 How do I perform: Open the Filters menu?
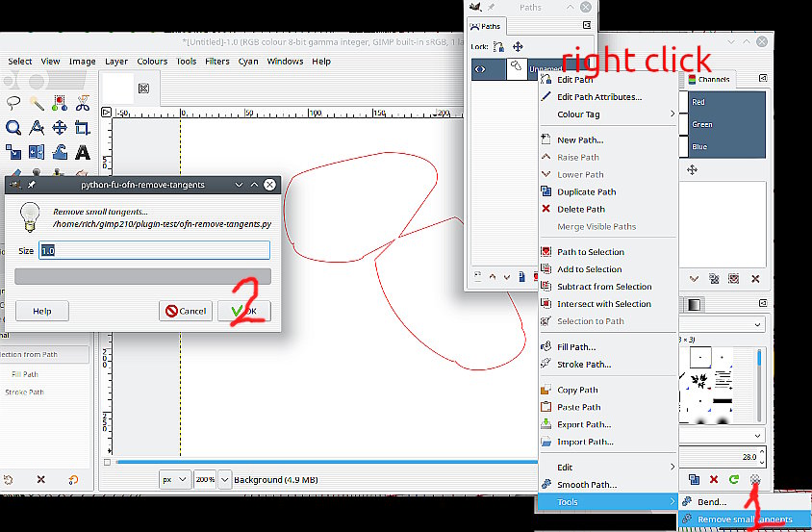[x=217, y=62]
